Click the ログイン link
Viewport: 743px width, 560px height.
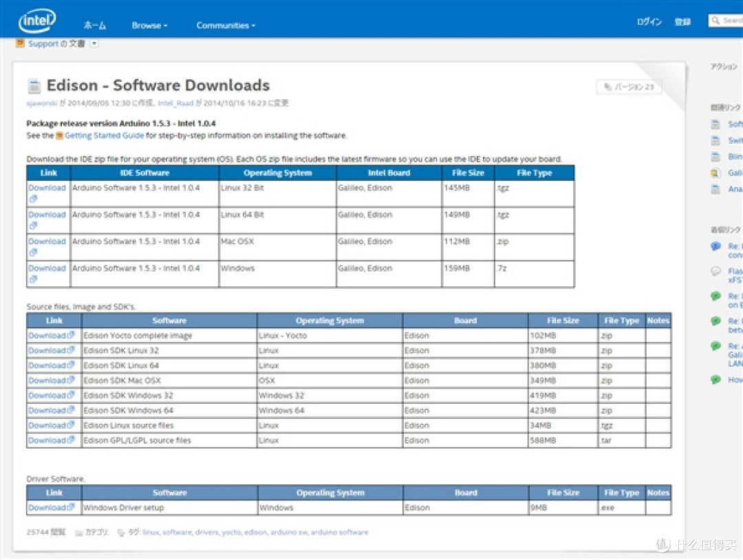click(649, 22)
